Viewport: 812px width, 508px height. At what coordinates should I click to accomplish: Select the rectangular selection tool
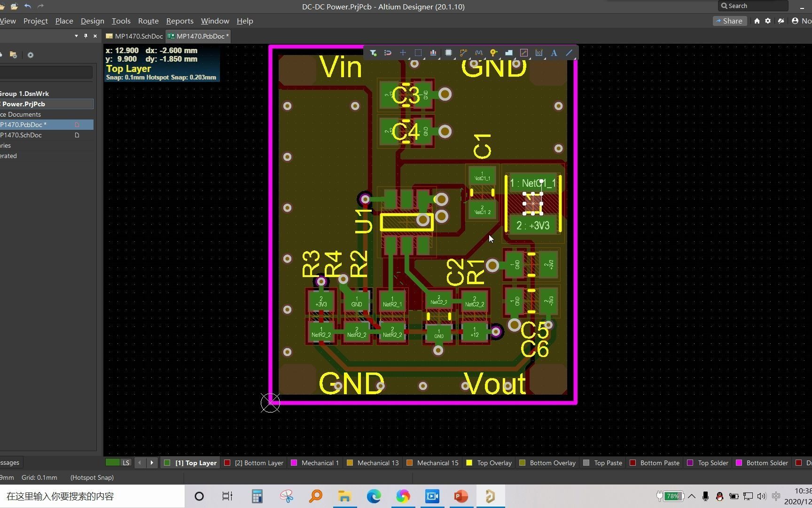pos(418,53)
